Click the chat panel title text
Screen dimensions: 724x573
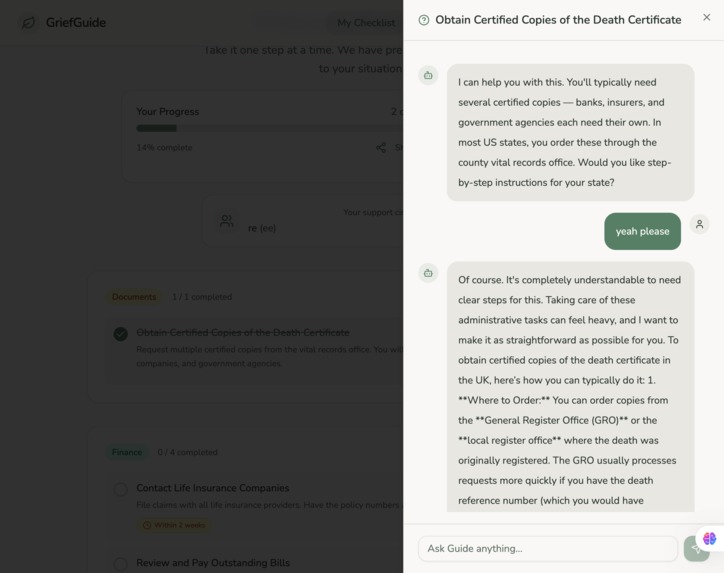click(x=558, y=20)
